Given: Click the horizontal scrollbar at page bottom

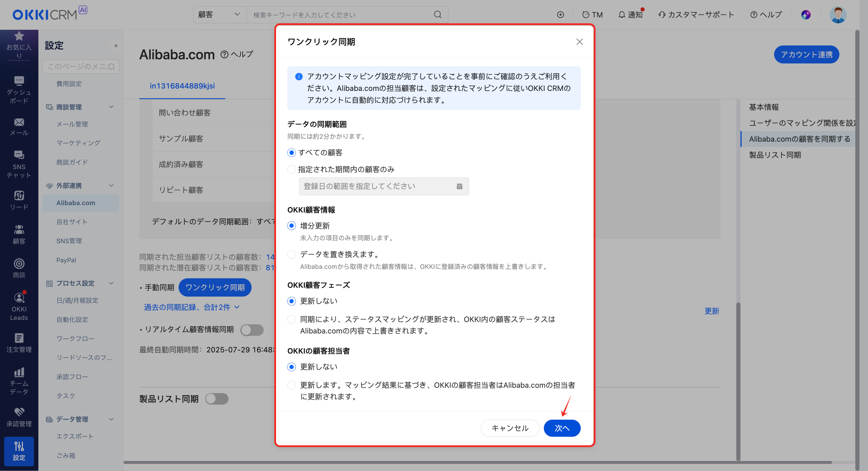Looking at the screenshot, I should (x=477, y=462).
